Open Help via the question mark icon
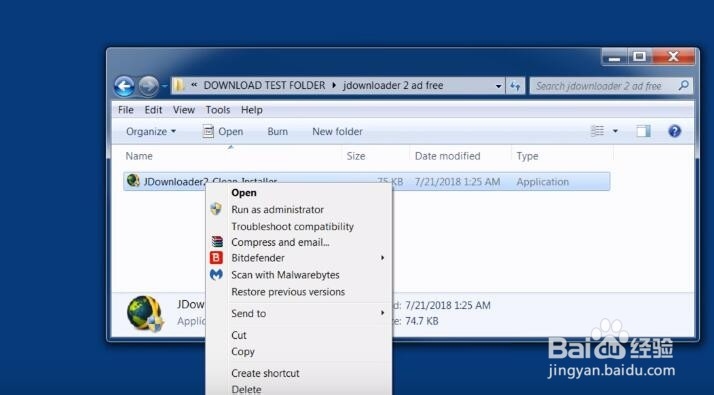Viewport: 714px width, 395px height. point(674,131)
